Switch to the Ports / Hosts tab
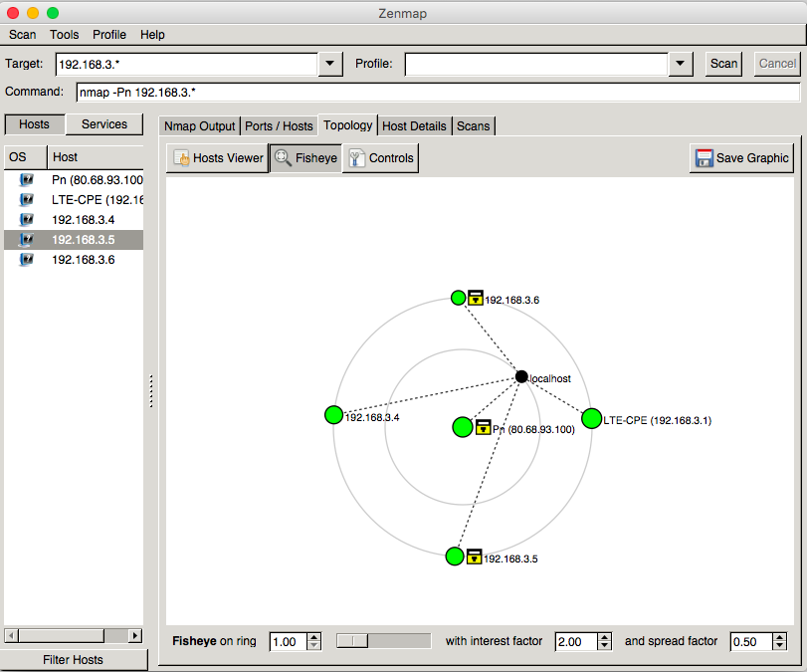This screenshot has width=807, height=672. (279, 126)
